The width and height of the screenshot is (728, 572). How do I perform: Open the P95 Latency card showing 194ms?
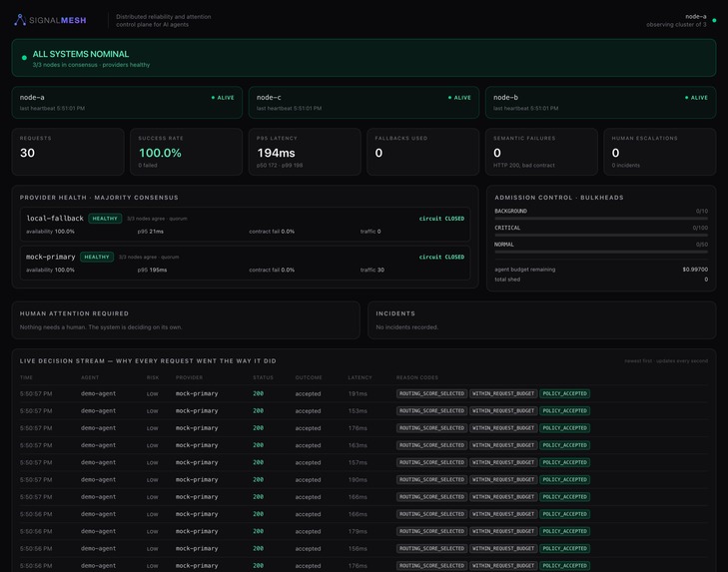point(305,152)
